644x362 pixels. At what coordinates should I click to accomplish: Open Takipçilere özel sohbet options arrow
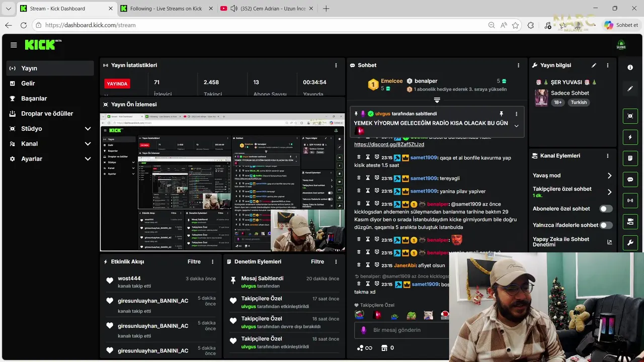(x=609, y=192)
